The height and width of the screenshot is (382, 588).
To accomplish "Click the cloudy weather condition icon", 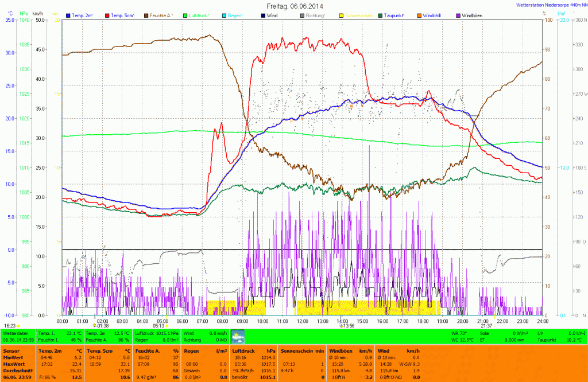I will coord(237,337).
